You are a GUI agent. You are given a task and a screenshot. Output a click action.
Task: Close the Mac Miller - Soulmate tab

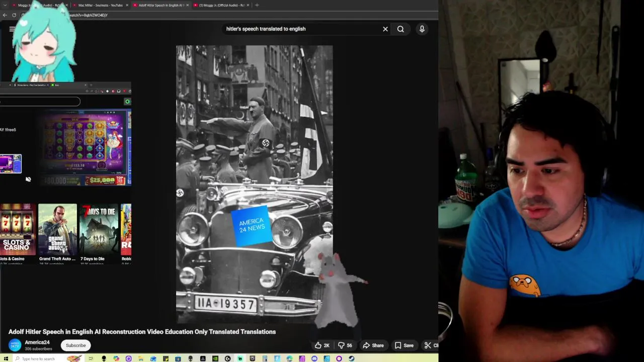point(127,5)
